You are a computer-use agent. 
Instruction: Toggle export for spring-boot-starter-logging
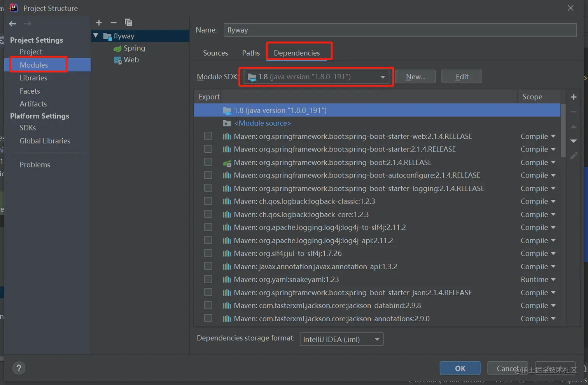[x=208, y=188]
